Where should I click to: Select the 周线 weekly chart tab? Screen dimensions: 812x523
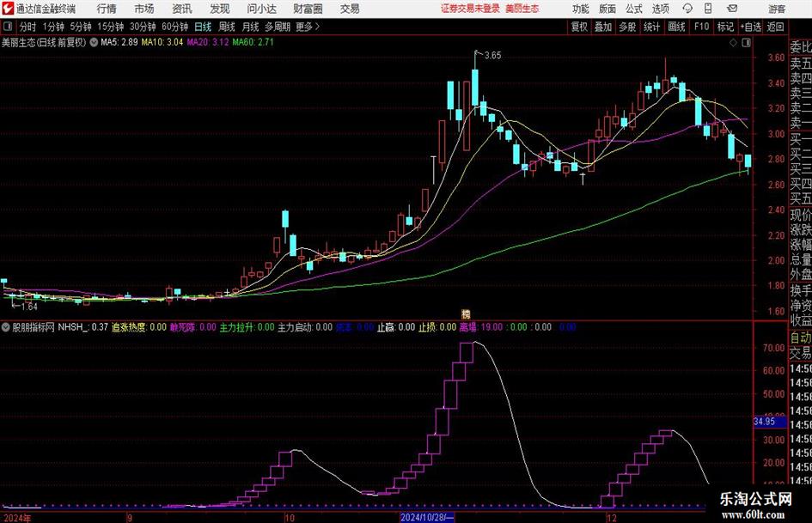(x=227, y=27)
